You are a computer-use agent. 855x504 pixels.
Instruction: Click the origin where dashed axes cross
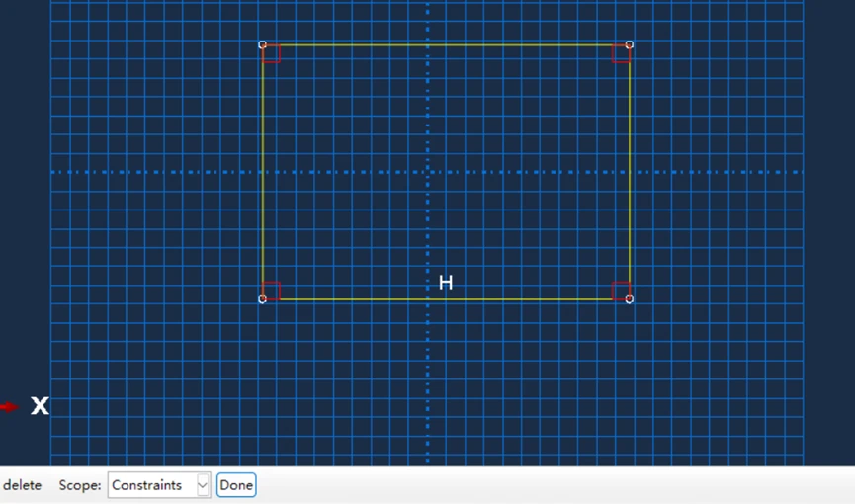click(428, 172)
